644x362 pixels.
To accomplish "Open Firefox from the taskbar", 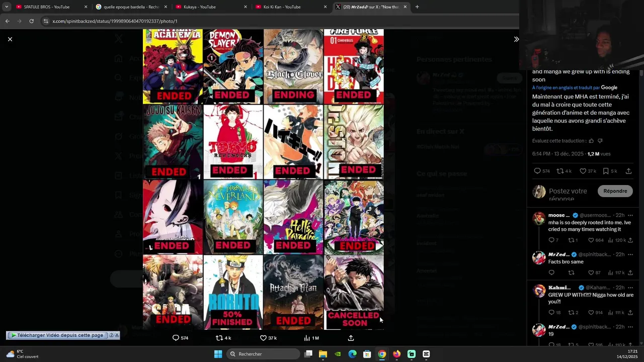I will coord(396,354).
